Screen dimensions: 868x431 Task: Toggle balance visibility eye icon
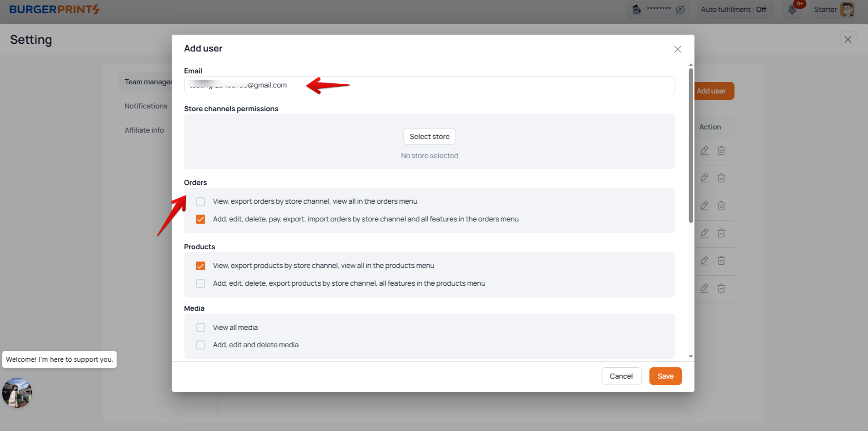680,10
